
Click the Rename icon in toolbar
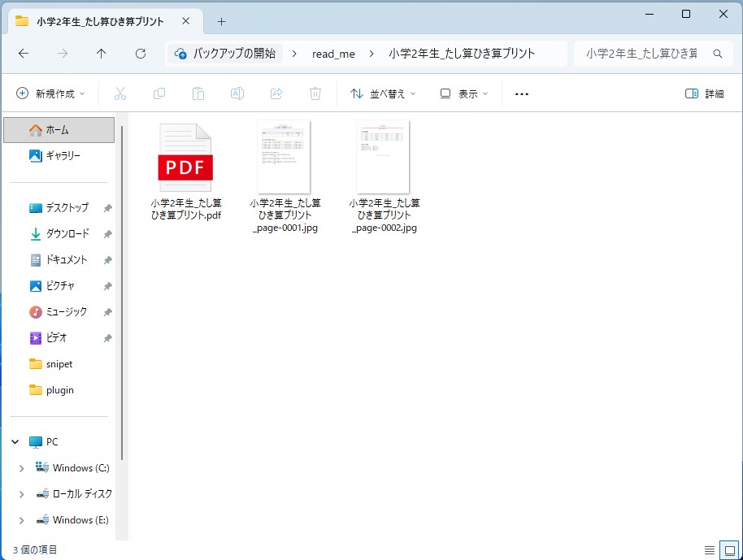[x=237, y=93]
